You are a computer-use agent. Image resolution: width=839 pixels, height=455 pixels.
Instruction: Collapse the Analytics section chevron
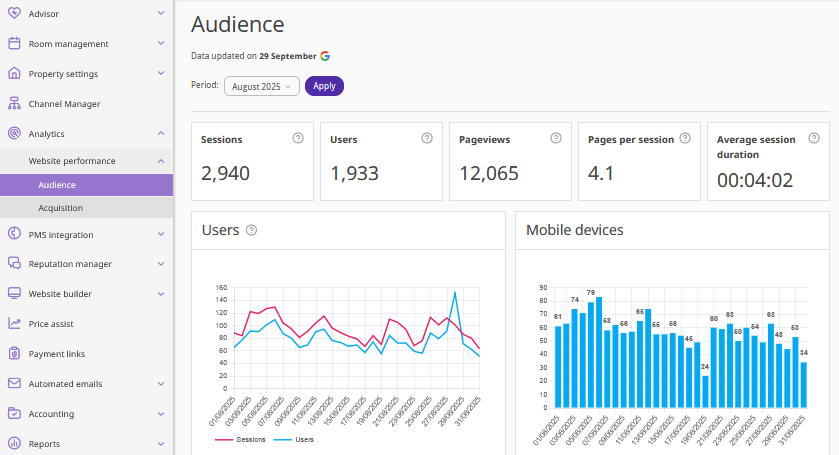tap(161, 133)
